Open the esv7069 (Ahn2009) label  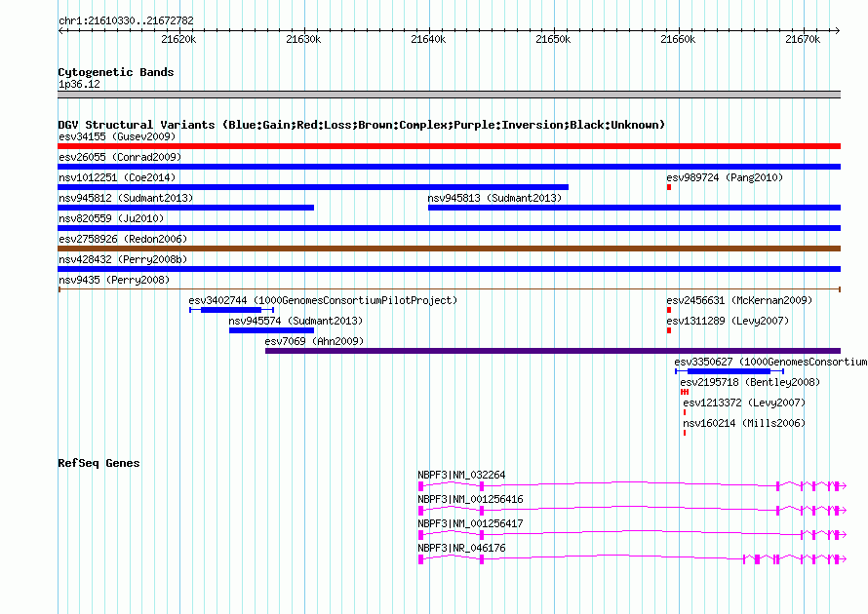(x=314, y=341)
